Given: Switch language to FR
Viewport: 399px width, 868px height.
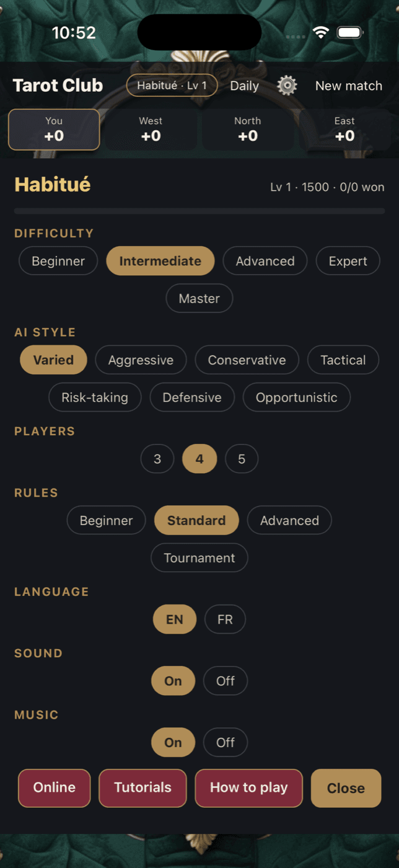Looking at the screenshot, I should (x=225, y=619).
